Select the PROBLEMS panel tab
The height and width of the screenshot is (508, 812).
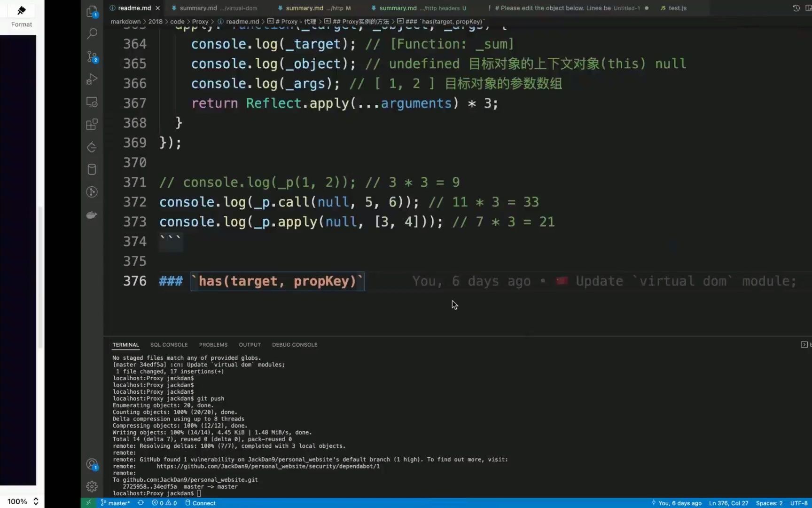[213, 345]
